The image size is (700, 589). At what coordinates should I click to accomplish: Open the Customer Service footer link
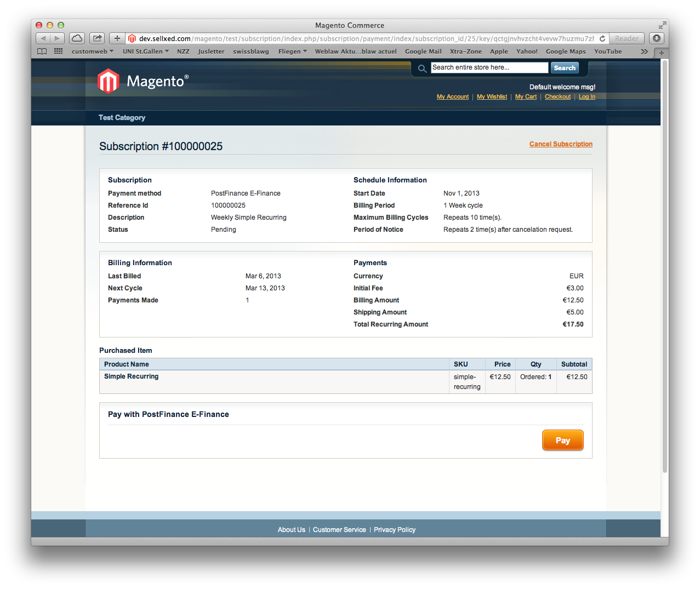click(x=339, y=530)
